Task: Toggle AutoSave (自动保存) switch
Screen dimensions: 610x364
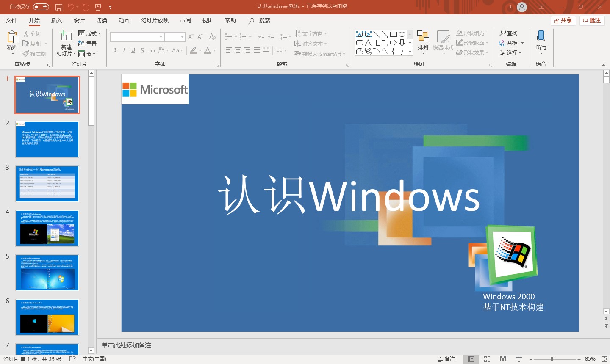Action: [41, 7]
